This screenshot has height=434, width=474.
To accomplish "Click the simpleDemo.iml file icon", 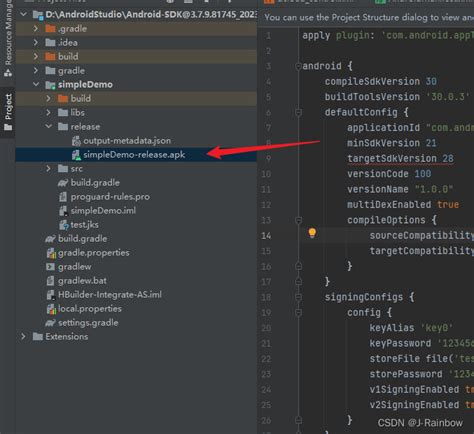I will pos(63,211).
